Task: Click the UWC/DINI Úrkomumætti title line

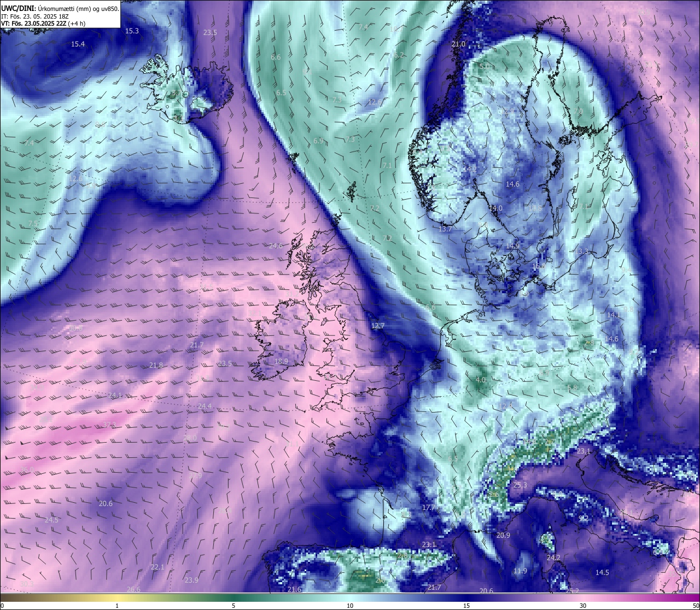Action: pyautogui.click(x=60, y=9)
